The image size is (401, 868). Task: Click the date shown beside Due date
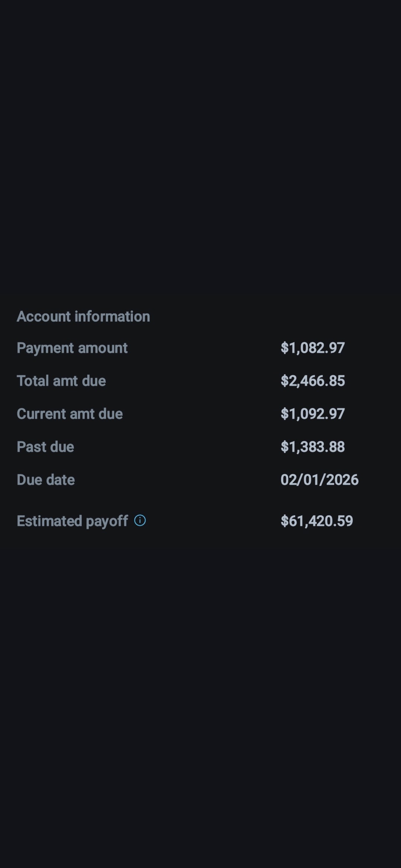tap(319, 480)
